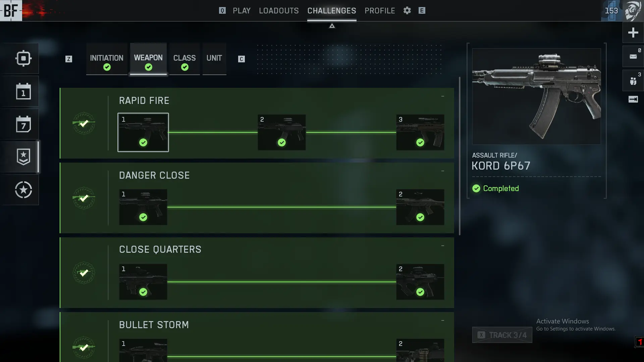This screenshot has height=362, width=644.
Task: Open the mail notifications icon
Action: point(633,56)
